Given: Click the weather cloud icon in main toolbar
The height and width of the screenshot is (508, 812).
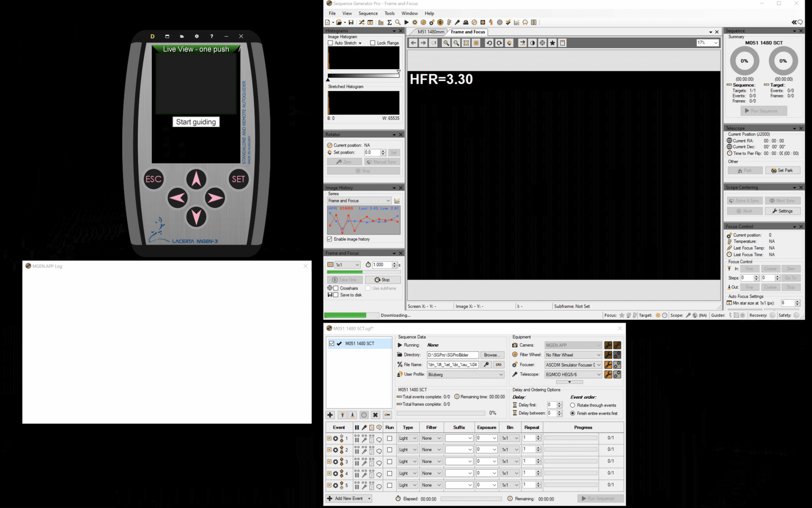Looking at the screenshot, I should pos(525,22).
